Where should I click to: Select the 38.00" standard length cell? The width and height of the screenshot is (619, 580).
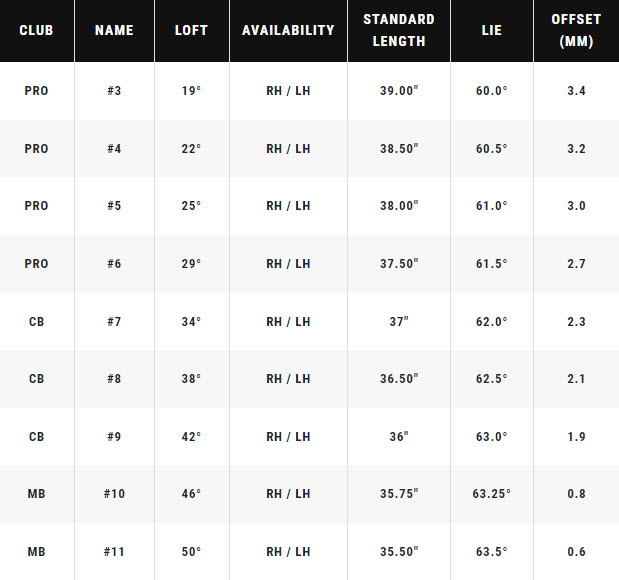(x=399, y=206)
